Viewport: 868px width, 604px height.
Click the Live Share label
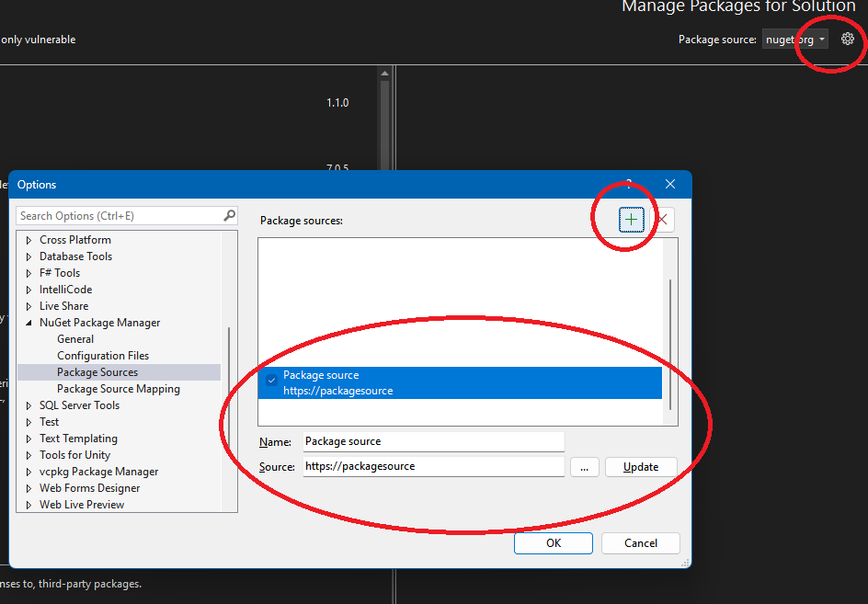click(63, 305)
